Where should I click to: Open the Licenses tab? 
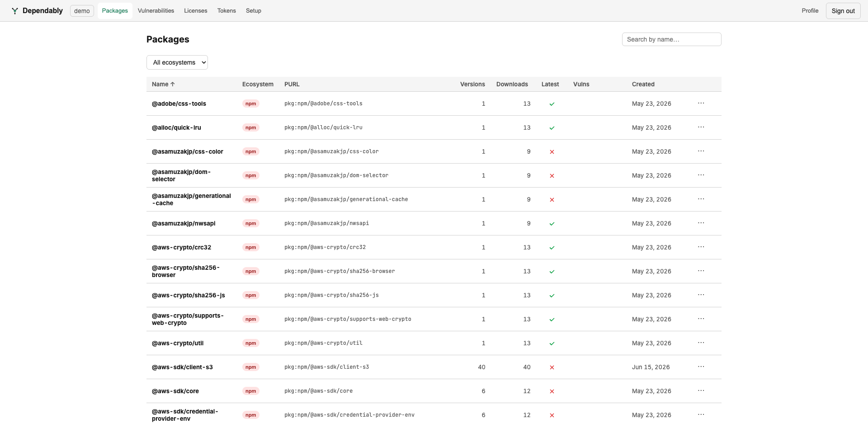coord(196,10)
